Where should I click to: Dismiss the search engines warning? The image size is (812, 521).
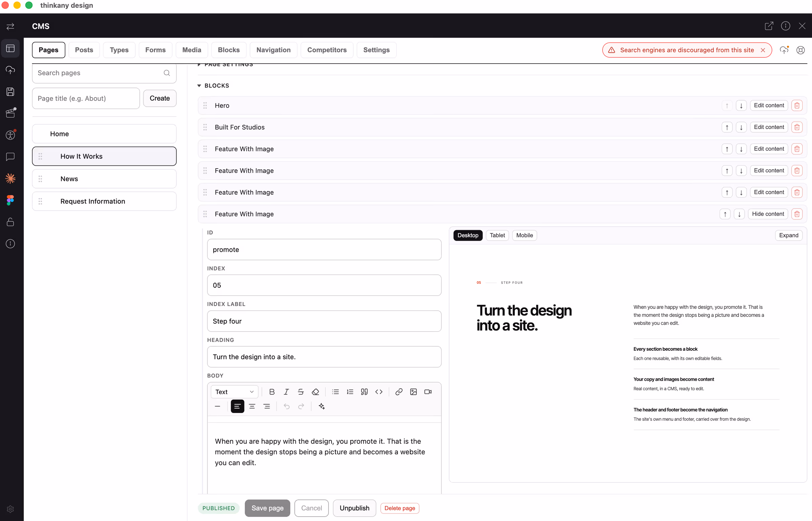(763, 50)
